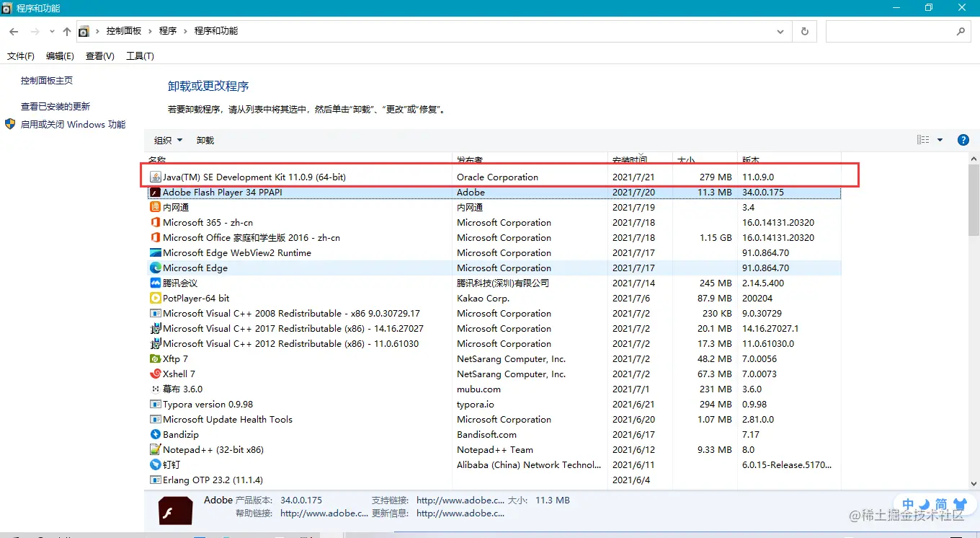Select the 腾讯科技(深圳)有限公司 publisher cell
The image size is (980, 538).
[503, 283]
